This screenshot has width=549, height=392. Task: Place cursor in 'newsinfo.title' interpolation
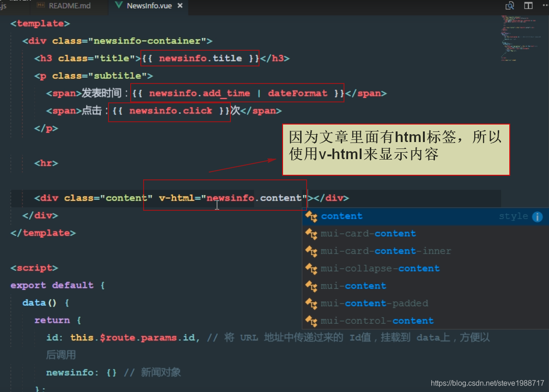tap(200, 58)
